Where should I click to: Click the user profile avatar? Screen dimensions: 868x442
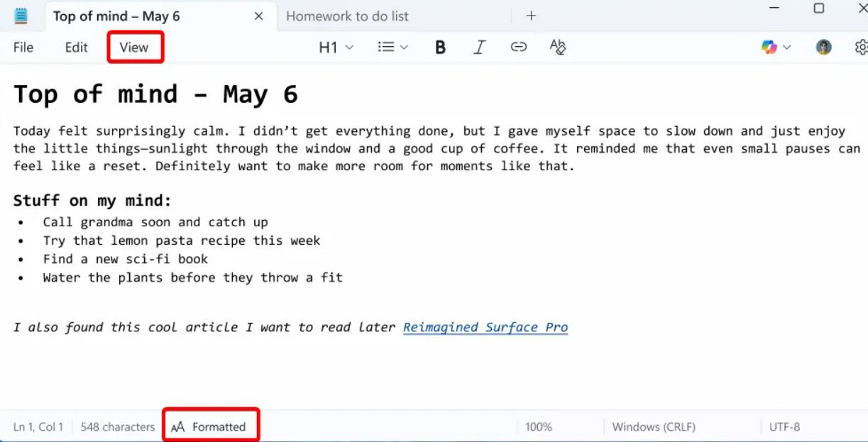pos(823,48)
